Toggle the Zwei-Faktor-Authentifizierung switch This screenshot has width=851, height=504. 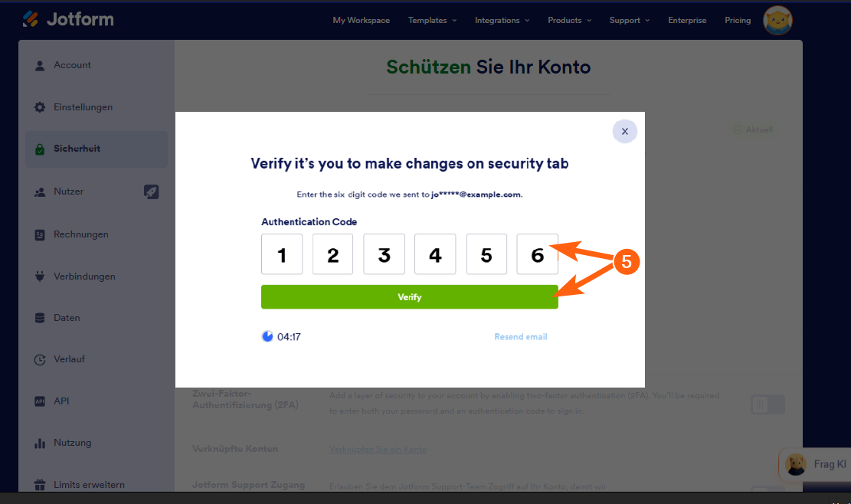coord(768,404)
